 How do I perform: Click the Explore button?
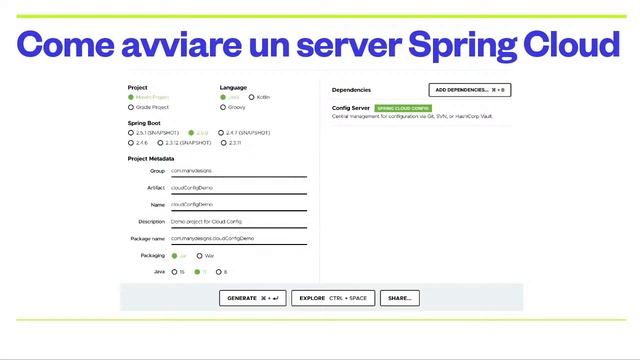[333, 298]
